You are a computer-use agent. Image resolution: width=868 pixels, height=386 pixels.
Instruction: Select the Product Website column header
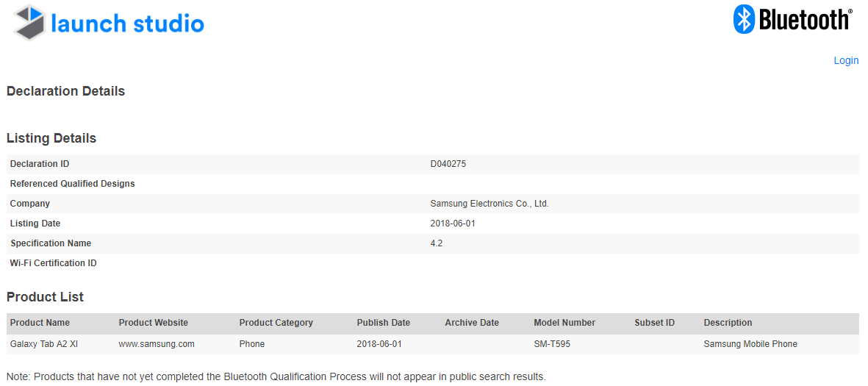(x=153, y=323)
